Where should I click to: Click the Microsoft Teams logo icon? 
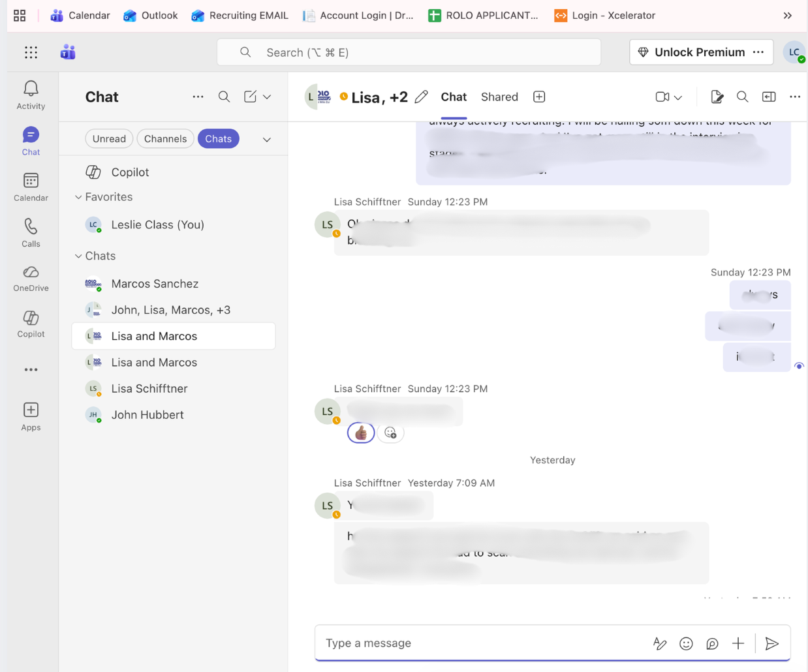pyautogui.click(x=68, y=52)
